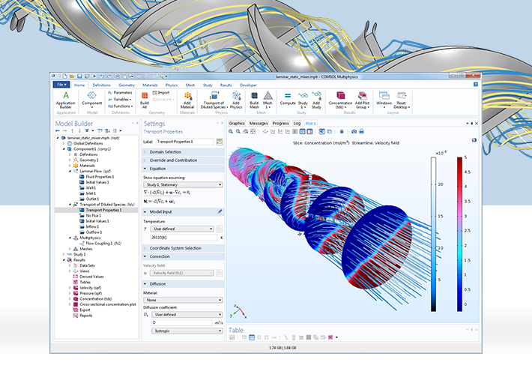Switch to the Log tab

click(297, 124)
